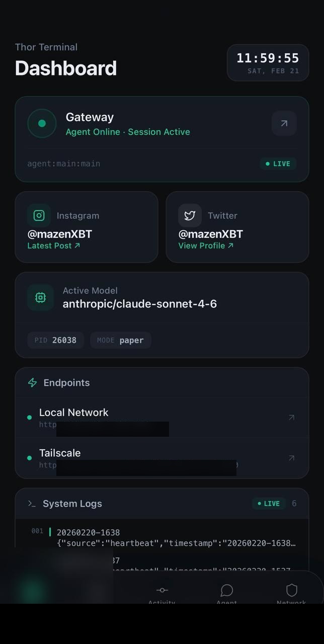Viewport: 324px width, 644px height.
Task: Click the green status dot beside Local Network
Action: click(29, 417)
